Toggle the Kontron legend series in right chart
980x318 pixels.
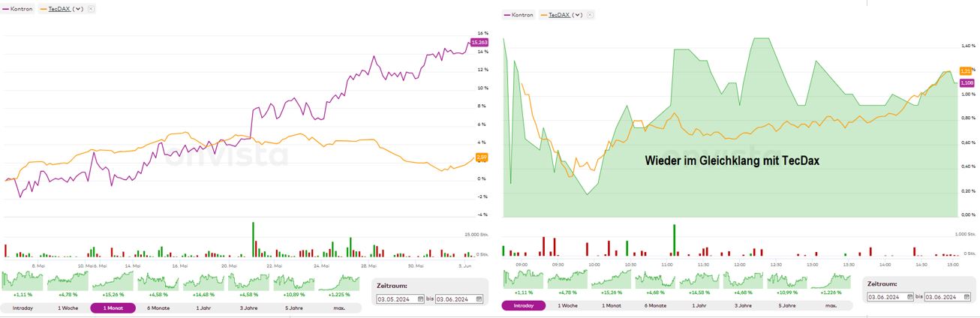[519, 15]
